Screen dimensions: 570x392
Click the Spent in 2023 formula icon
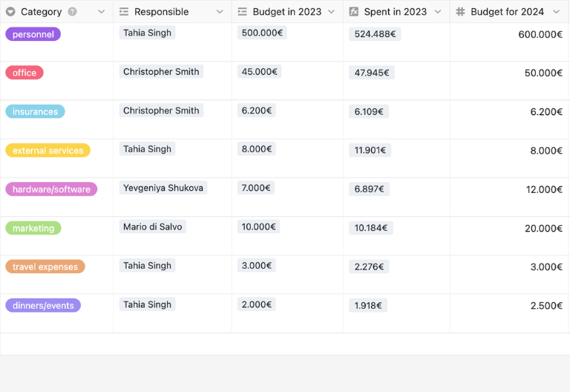click(x=354, y=12)
